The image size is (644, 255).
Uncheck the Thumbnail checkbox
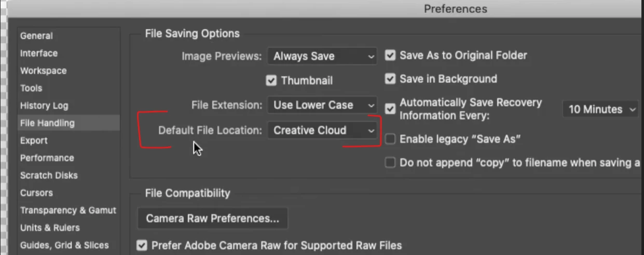[271, 81]
